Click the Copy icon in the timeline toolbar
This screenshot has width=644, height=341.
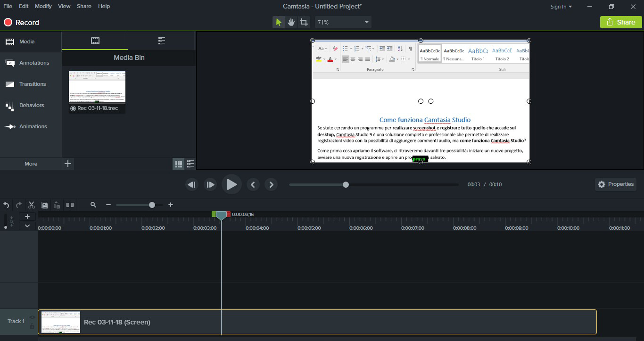tap(44, 205)
